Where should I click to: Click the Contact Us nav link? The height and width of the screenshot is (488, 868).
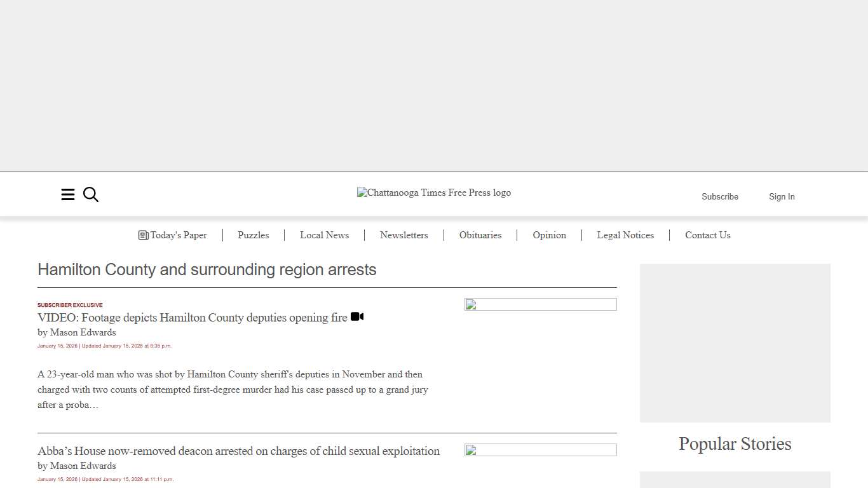[707, 235]
